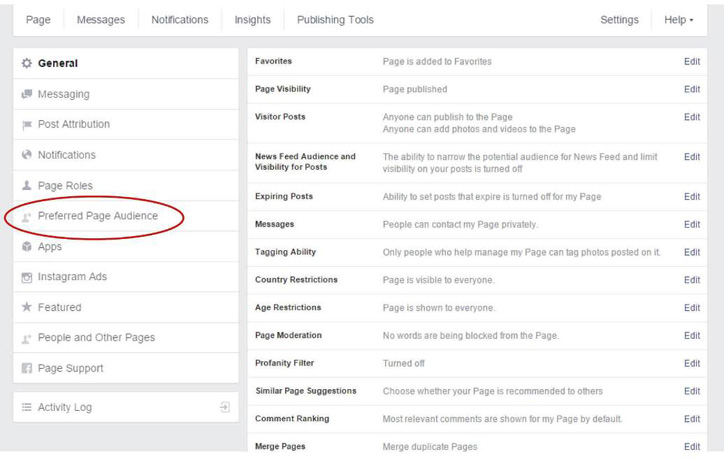
Task: Click the Notifications globe icon in sidebar
Action: click(27, 155)
